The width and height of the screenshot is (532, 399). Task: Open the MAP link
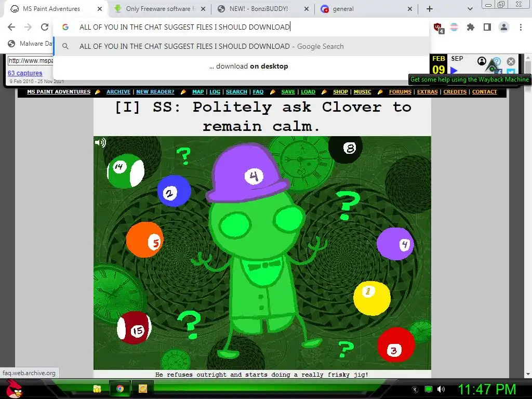(198, 91)
